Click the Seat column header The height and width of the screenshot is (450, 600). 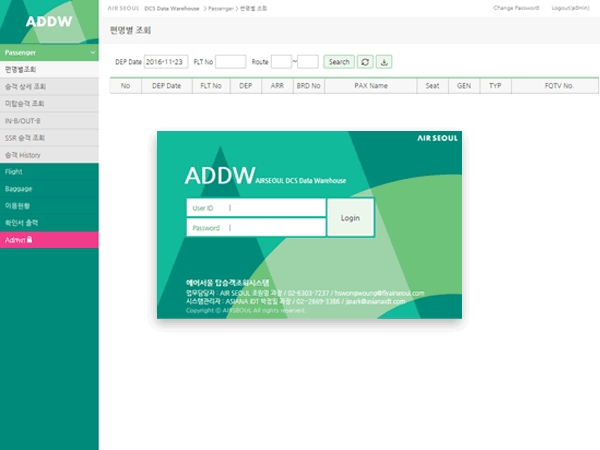432,86
